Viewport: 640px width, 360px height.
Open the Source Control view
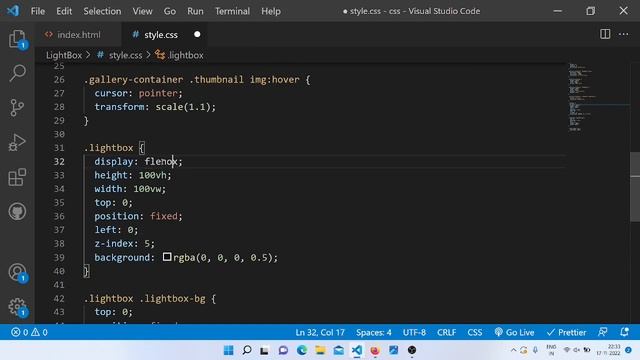(17, 108)
